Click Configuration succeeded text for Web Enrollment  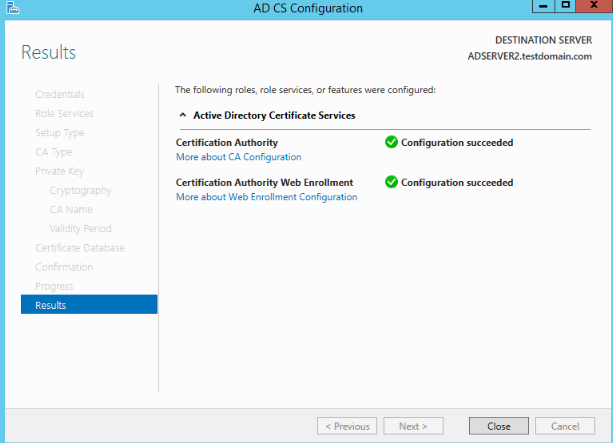point(457,183)
